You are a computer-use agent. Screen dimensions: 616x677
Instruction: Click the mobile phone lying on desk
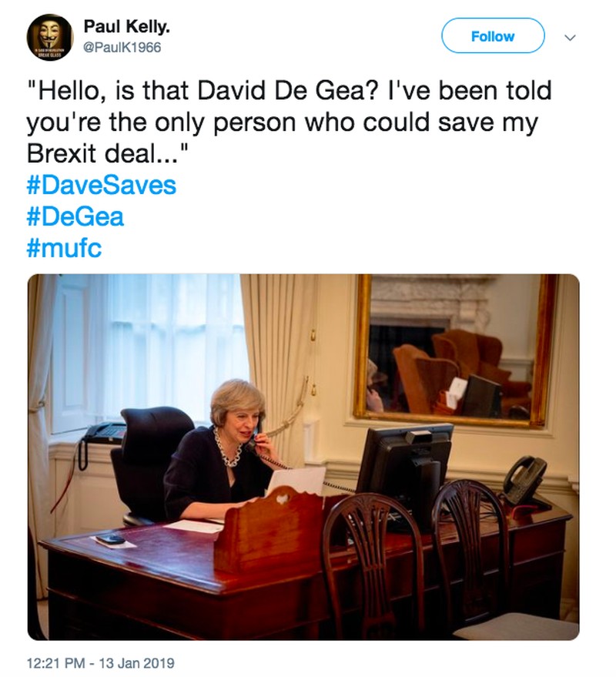coord(112,538)
